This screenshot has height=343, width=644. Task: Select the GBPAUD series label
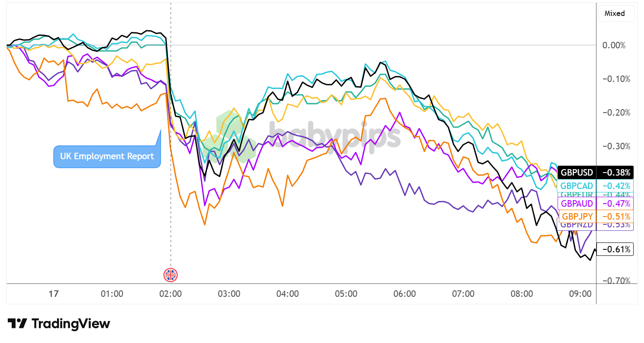577,203
